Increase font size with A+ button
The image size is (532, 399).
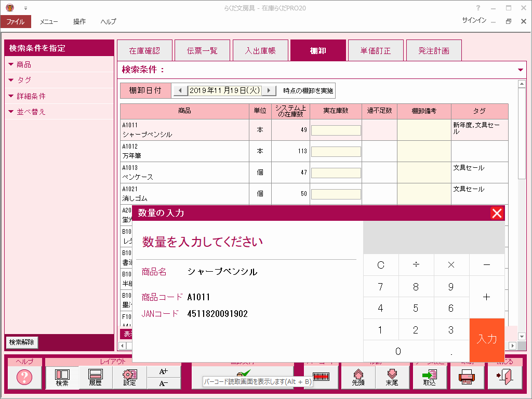(x=164, y=371)
